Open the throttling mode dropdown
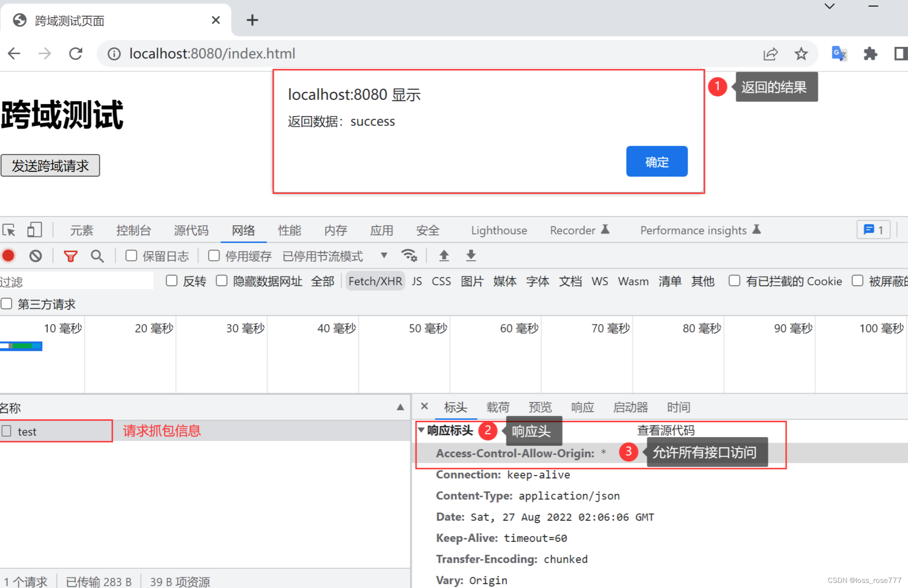This screenshot has height=588, width=908. point(335,256)
